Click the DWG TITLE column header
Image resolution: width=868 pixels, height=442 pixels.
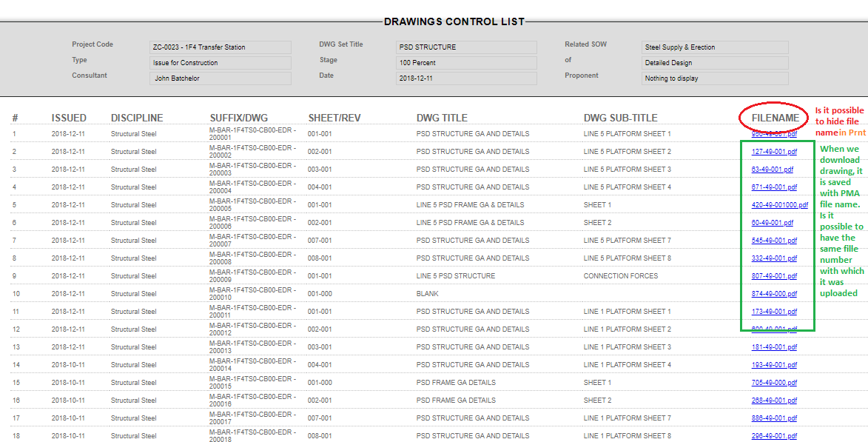(442, 118)
